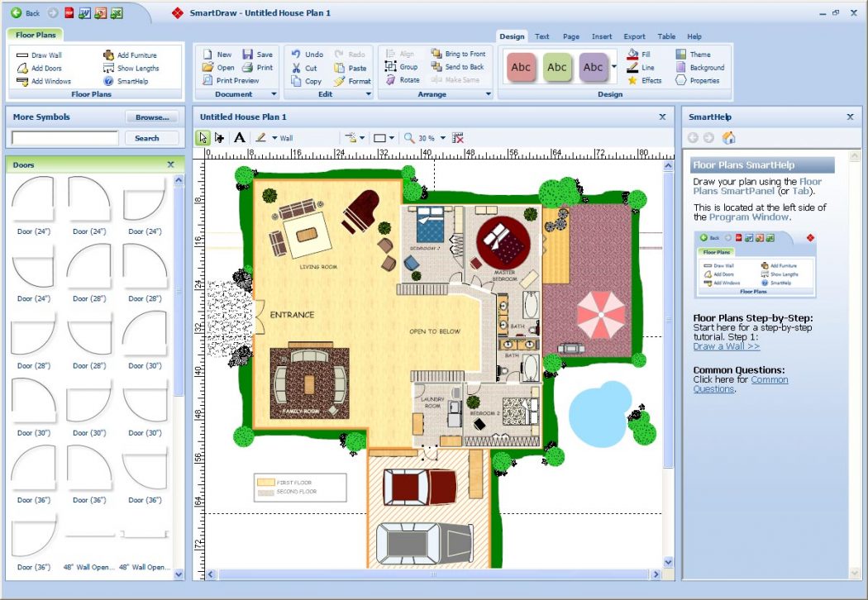This screenshot has height=600, width=868.
Task: Click the Save document icon
Action: (257, 55)
